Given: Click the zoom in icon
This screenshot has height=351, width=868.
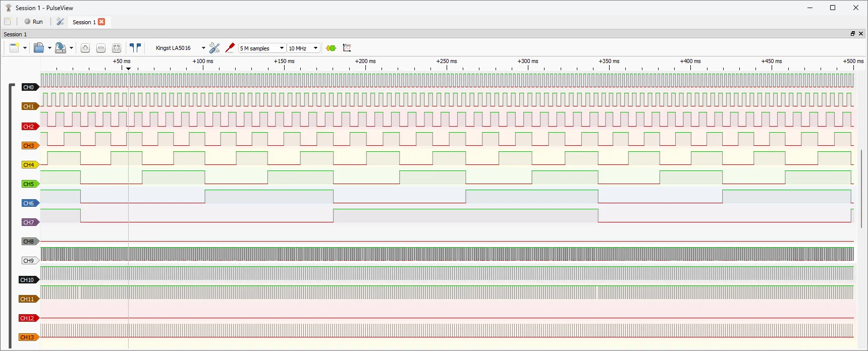Looking at the screenshot, I should (85, 48).
